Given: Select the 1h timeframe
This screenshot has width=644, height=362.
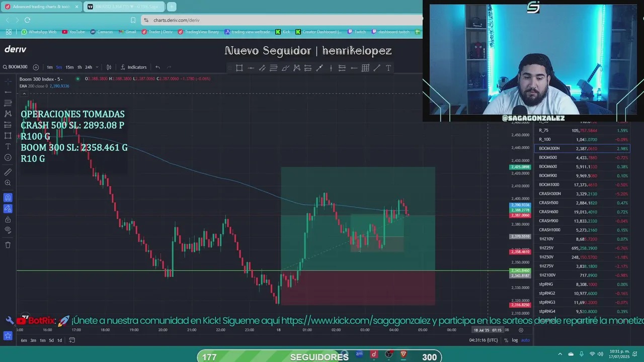Looking at the screenshot, I should tap(79, 67).
